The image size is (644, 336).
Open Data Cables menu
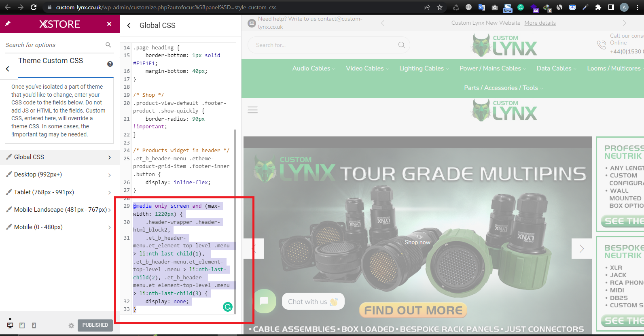click(556, 68)
